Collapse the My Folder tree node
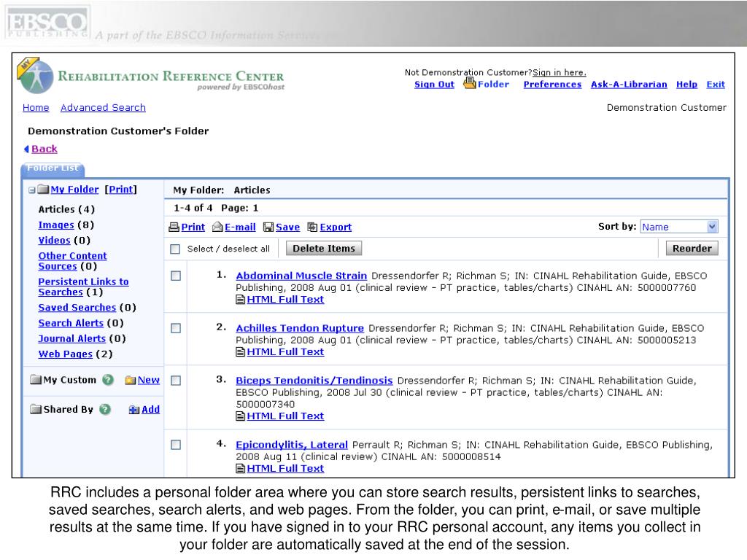Screen dimensions: 747x560 [32, 190]
